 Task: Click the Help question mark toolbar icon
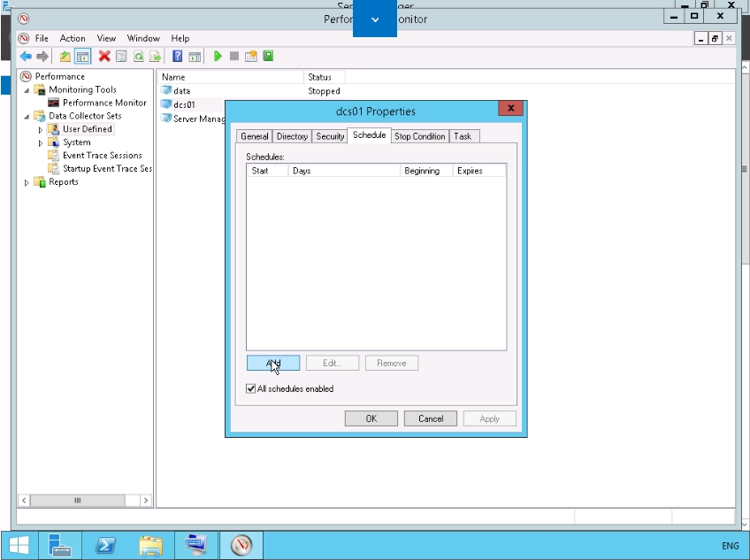click(x=178, y=57)
